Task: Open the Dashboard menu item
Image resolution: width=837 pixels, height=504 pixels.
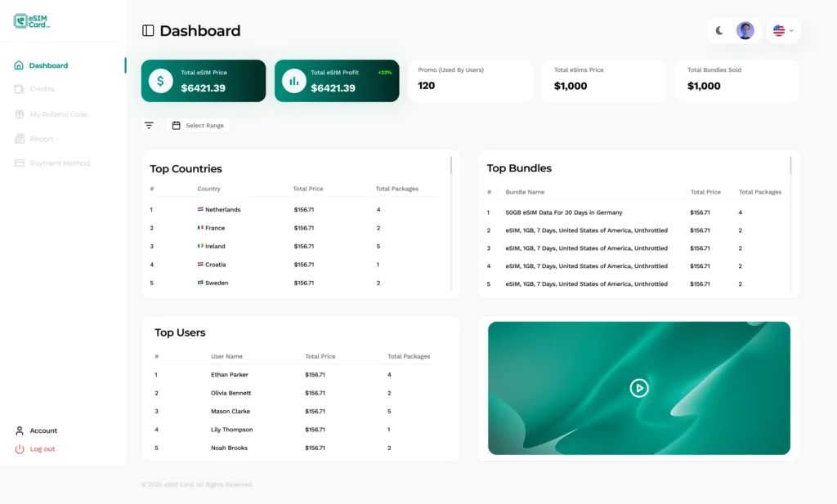Action: (48, 65)
